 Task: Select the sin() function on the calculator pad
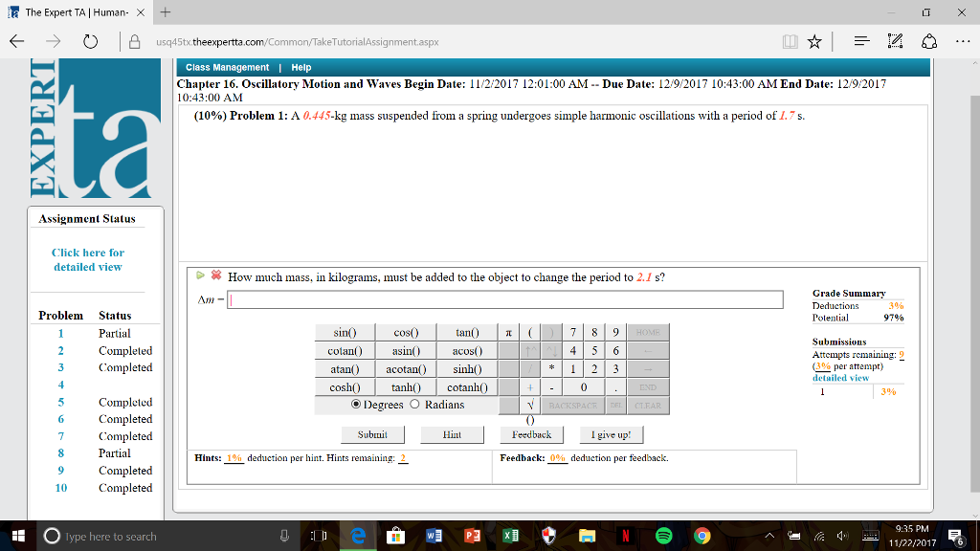pos(345,332)
